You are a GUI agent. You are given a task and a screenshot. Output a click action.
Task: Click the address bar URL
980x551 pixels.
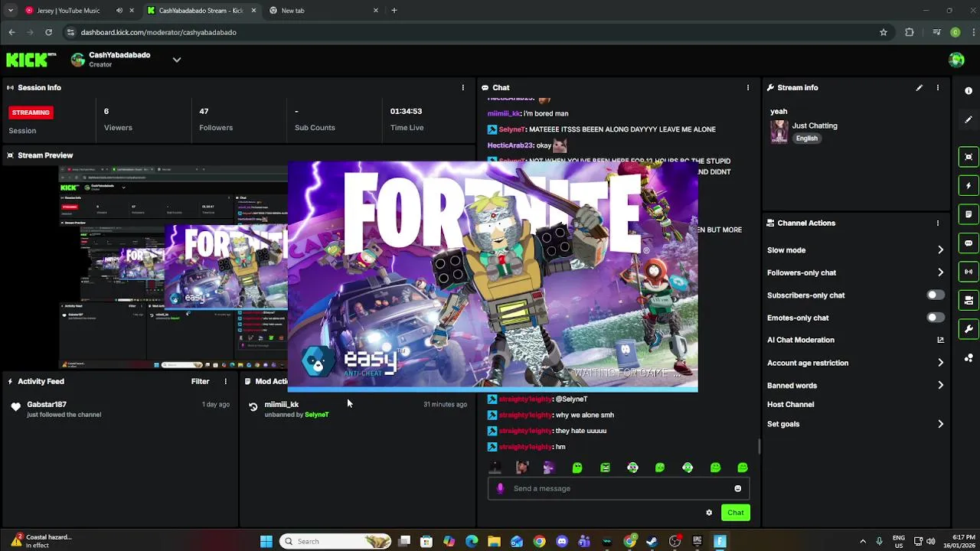[158, 32]
